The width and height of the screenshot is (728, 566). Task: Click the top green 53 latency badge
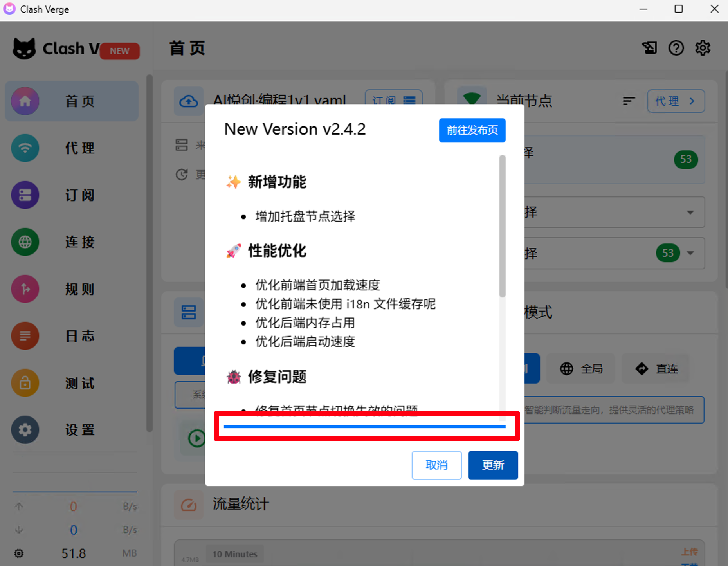[686, 159]
